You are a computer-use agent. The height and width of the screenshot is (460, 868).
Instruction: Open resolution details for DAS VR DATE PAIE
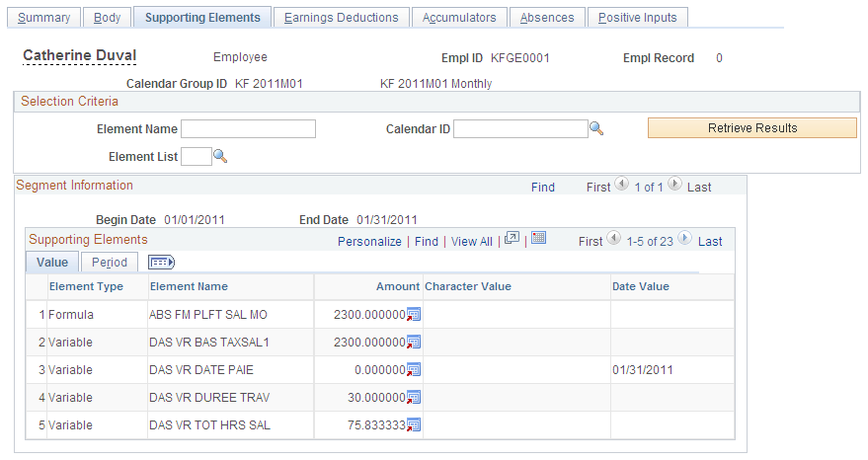(x=414, y=370)
